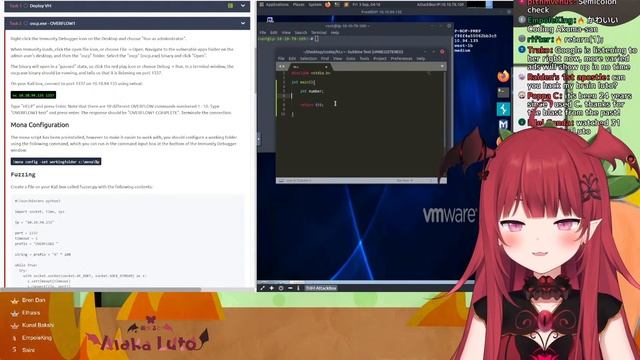
Task: Click the split-view divider handle at the left edge
Action: click(x=259, y=139)
